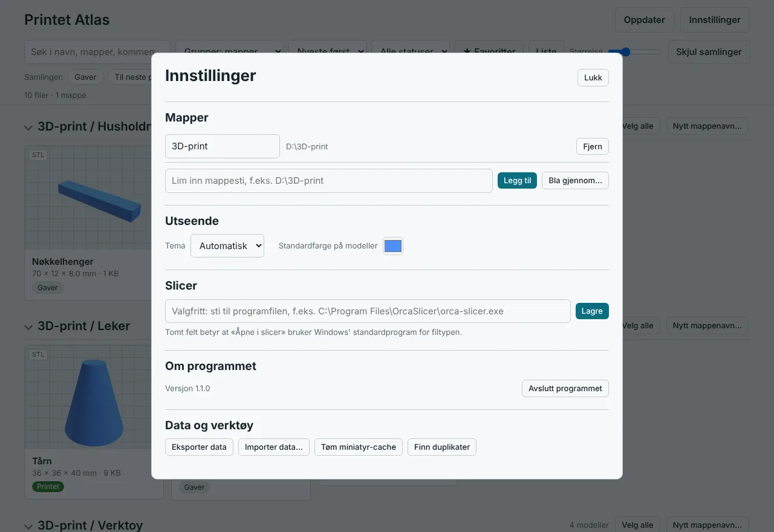Browse folders with Bla gjennom
The image size is (774, 532).
pyautogui.click(x=575, y=181)
